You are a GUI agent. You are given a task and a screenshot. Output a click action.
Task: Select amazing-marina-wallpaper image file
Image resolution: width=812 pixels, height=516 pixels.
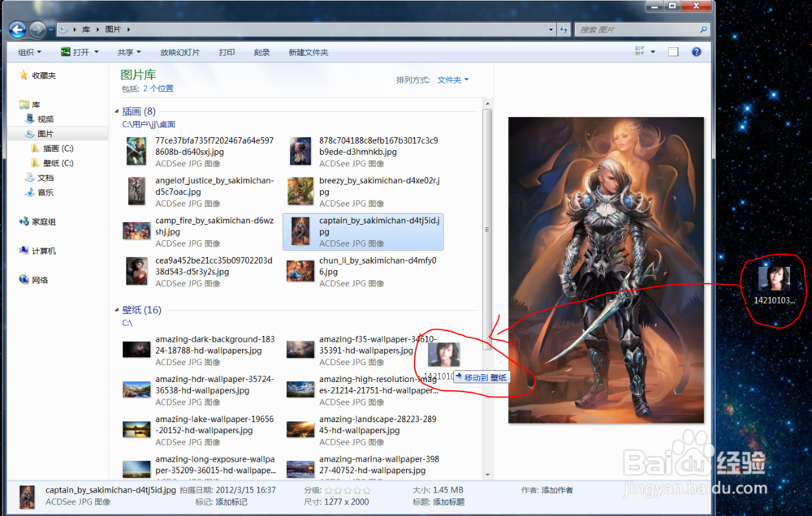[364, 466]
